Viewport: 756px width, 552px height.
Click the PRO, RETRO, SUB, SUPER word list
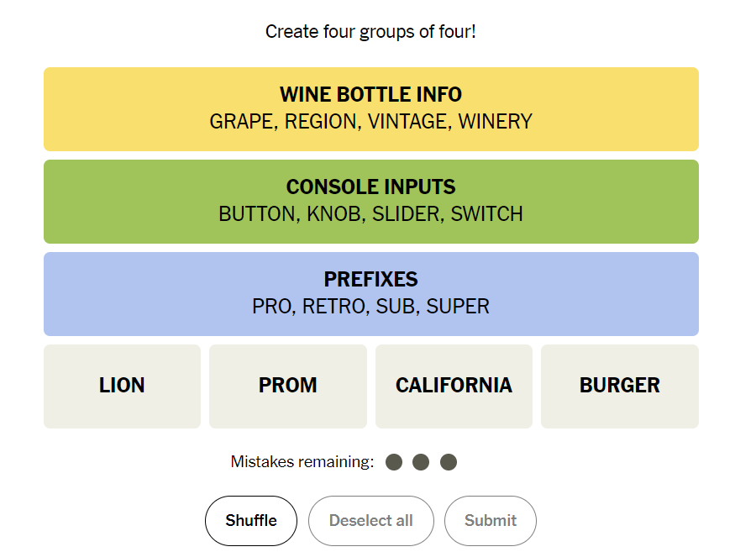coord(370,307)
